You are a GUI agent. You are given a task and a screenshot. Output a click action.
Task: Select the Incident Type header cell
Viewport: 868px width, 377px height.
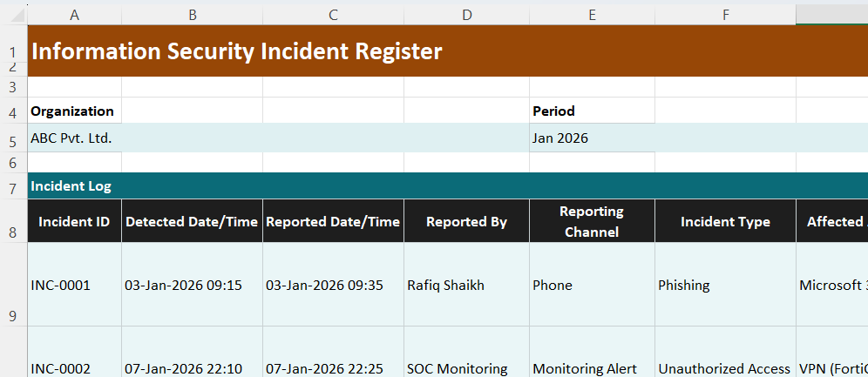tap(725, 222)
